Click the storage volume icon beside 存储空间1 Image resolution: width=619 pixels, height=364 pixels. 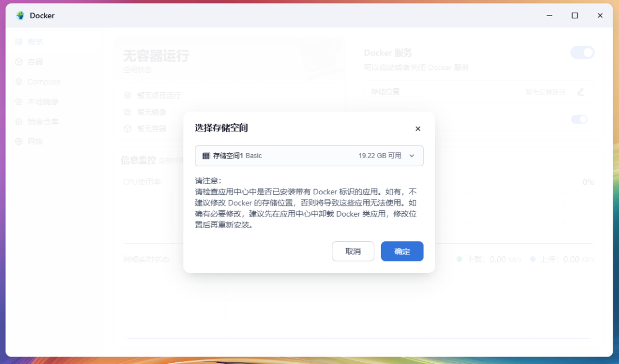pyautogui.click(x=206, y=156)
